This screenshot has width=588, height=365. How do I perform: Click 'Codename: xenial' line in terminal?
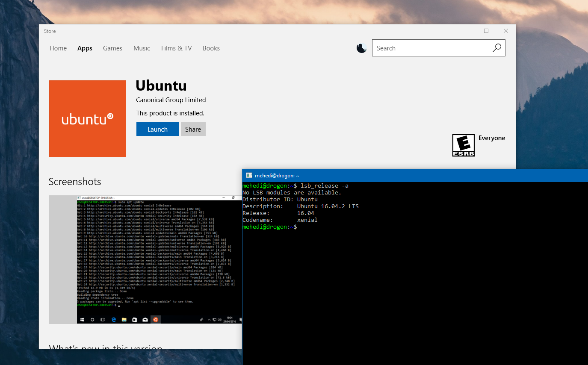pyautogui.click(x=280, y=220)
